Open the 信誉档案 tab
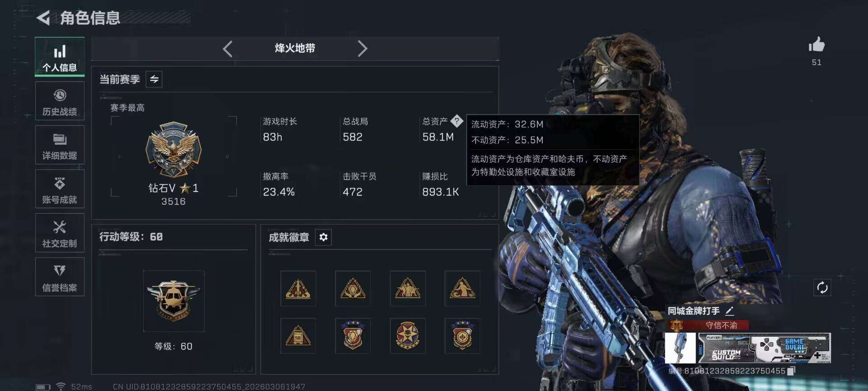 (x=60, y=277)
